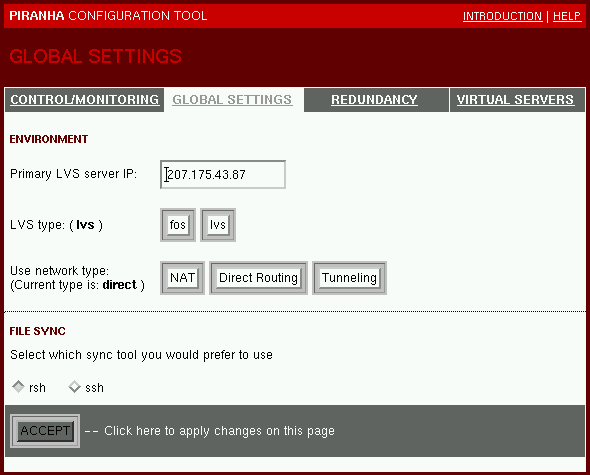This screenshot has height=475, width=590.
Task: Open the Redundancy tab
Action: tap(374, 100)
